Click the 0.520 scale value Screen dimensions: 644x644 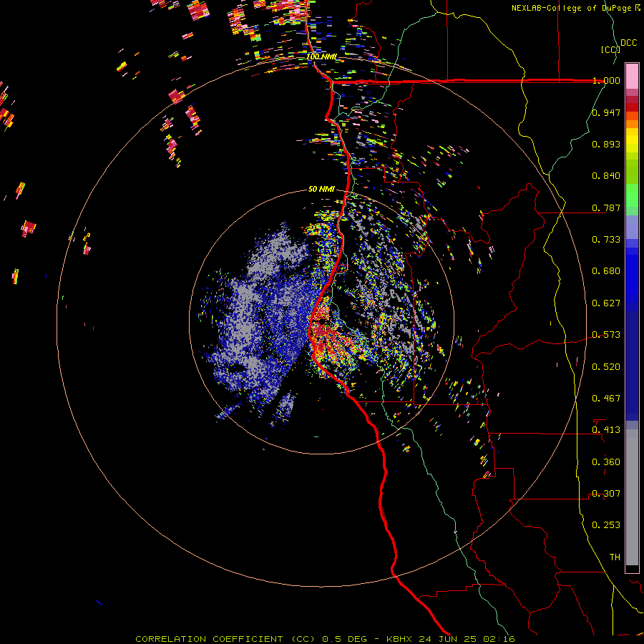click(x=606, y=367)
